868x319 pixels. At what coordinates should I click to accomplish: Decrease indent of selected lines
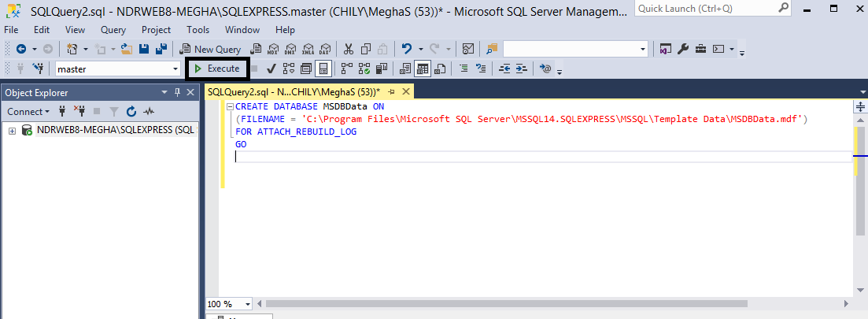point(504,69)
